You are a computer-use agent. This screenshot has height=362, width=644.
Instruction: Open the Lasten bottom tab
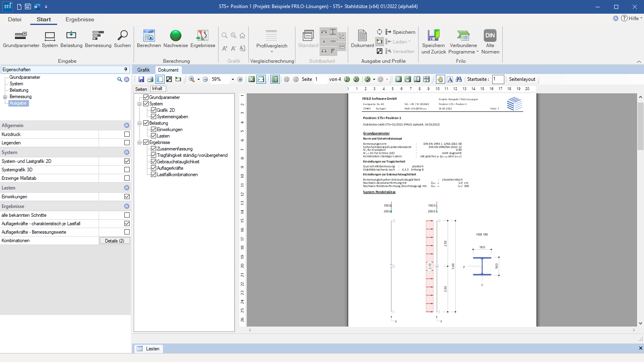coord(148,349)
